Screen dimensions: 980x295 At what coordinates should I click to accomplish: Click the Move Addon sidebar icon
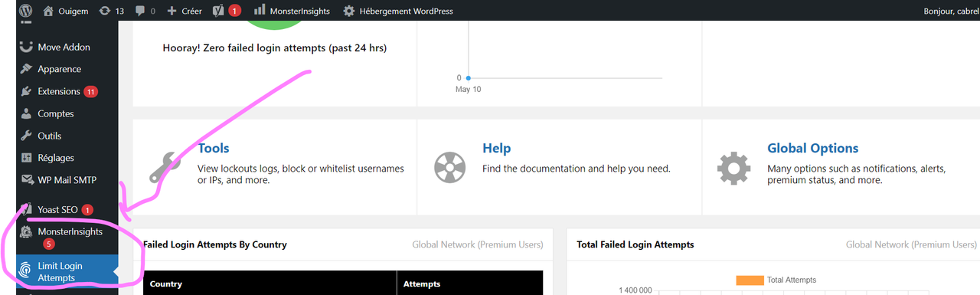pos(26,47)
